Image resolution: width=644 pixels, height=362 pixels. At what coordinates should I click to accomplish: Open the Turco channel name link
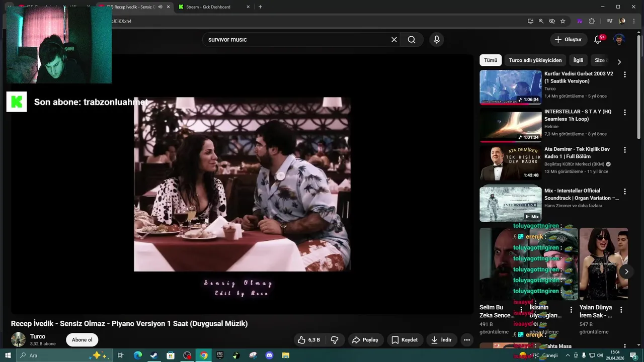[38, 336]
